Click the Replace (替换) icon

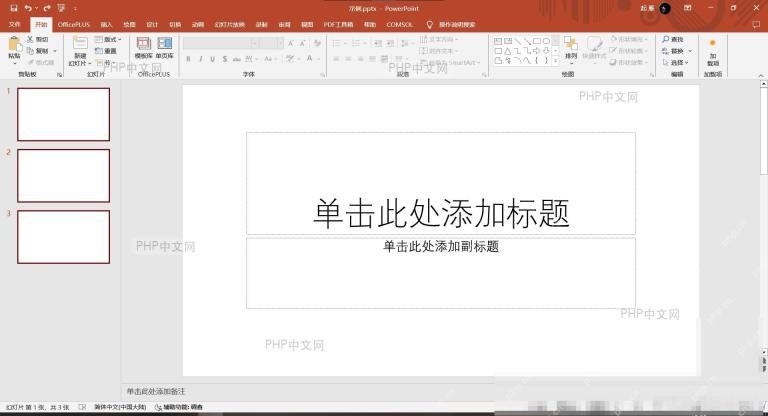666,50
